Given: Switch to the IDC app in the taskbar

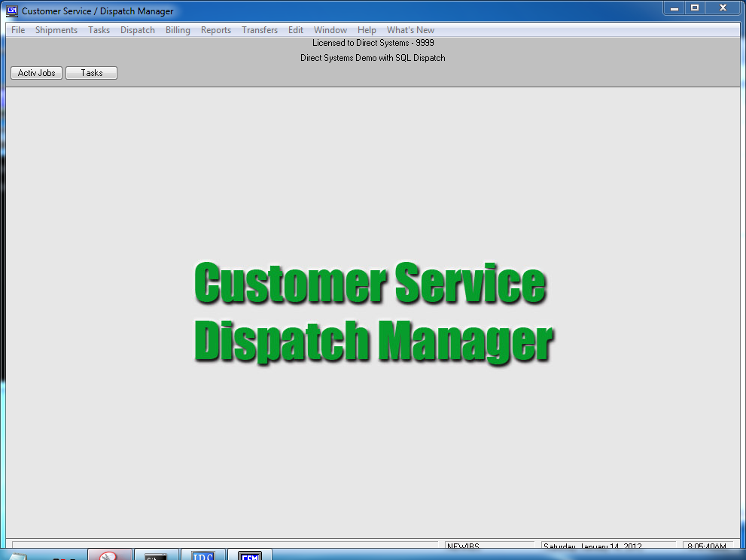Looking at the screenshot, I should pos(203,555).
